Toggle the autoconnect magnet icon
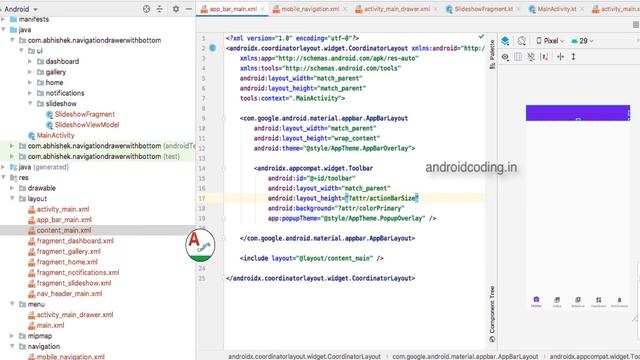640x360 pixels. pos(518,57)
